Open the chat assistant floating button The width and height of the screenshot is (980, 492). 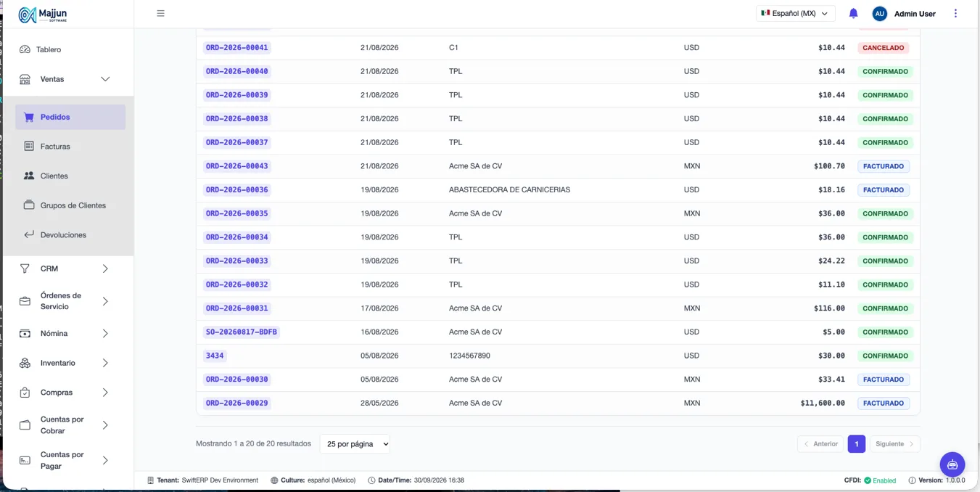(x=952, y=464)
